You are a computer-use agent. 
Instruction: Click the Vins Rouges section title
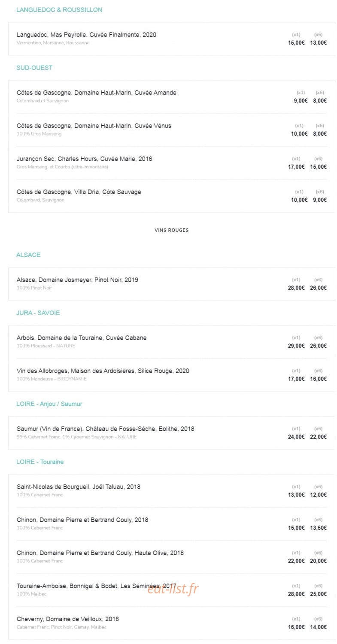tap(172, 230)
